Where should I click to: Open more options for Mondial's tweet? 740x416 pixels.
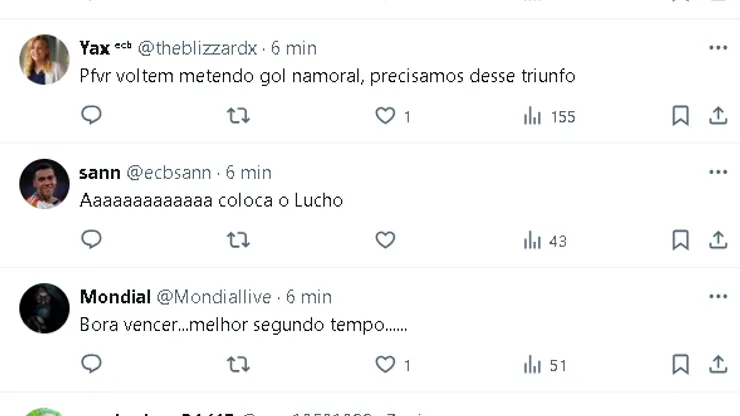coord(718,296)
